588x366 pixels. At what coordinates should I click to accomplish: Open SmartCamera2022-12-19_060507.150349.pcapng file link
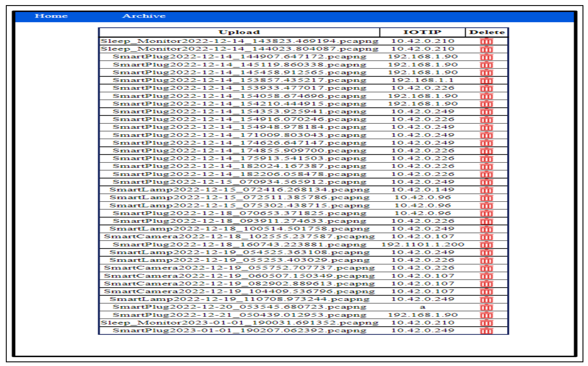pyautogui.click(x=239, y=276)
